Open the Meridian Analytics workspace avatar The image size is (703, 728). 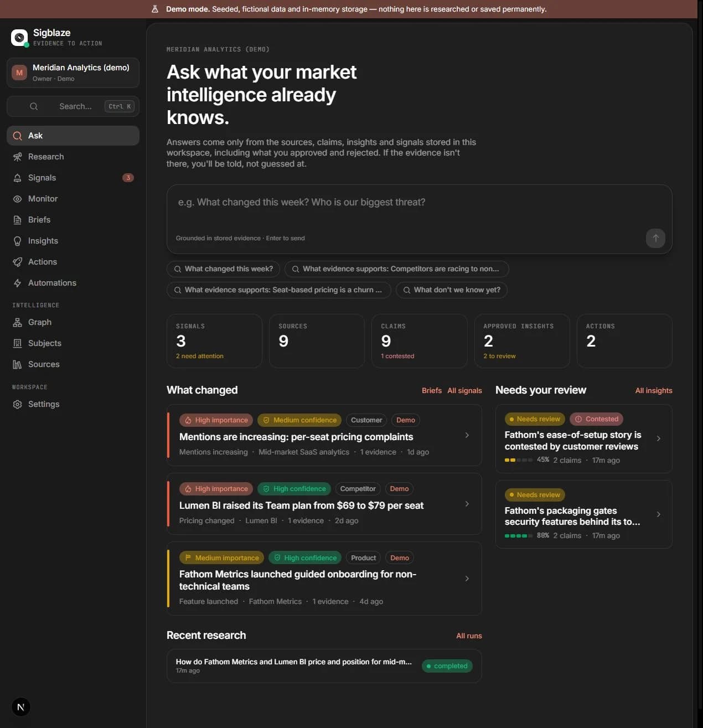coord(19,73)
